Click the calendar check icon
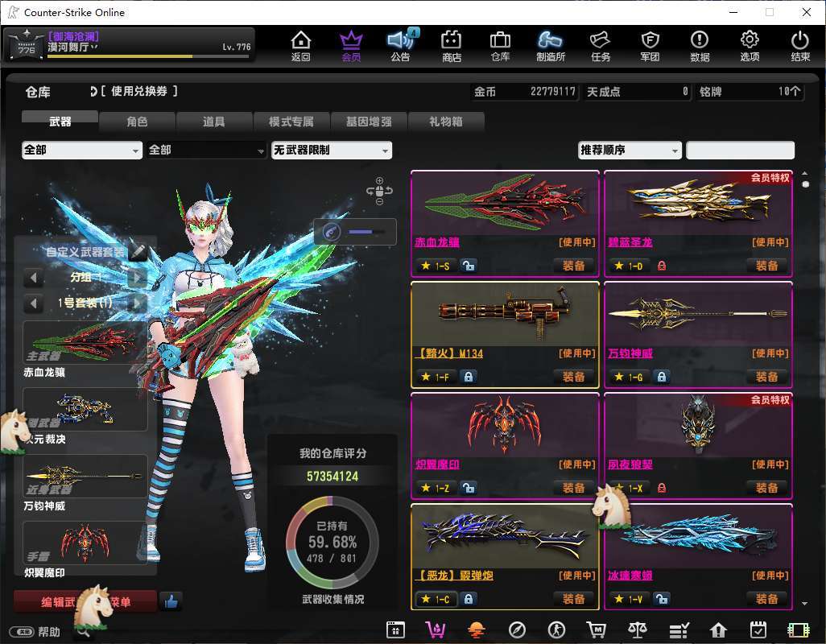 tap(758, 630)
